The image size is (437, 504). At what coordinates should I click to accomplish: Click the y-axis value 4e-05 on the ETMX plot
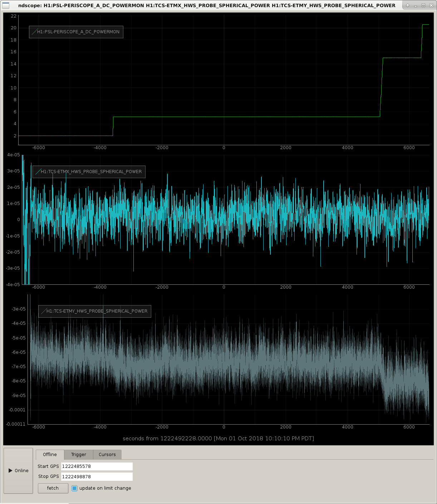tap(14, 155)
